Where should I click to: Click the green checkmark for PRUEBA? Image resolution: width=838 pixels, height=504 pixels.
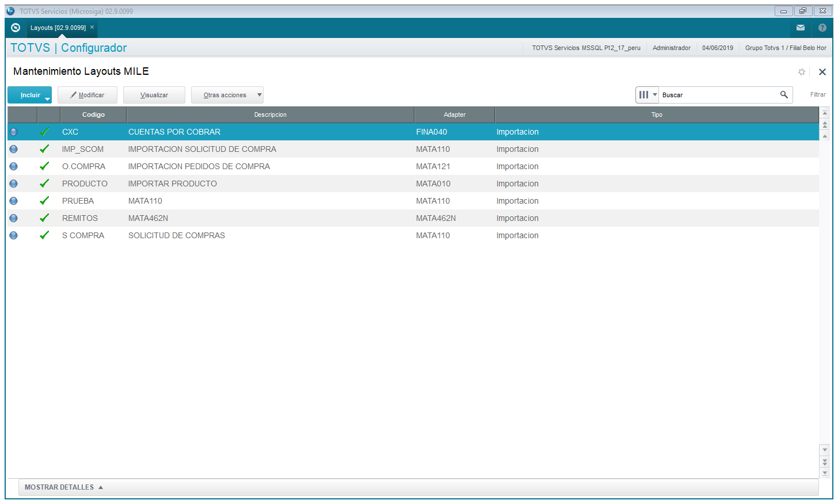pos(44,201)
